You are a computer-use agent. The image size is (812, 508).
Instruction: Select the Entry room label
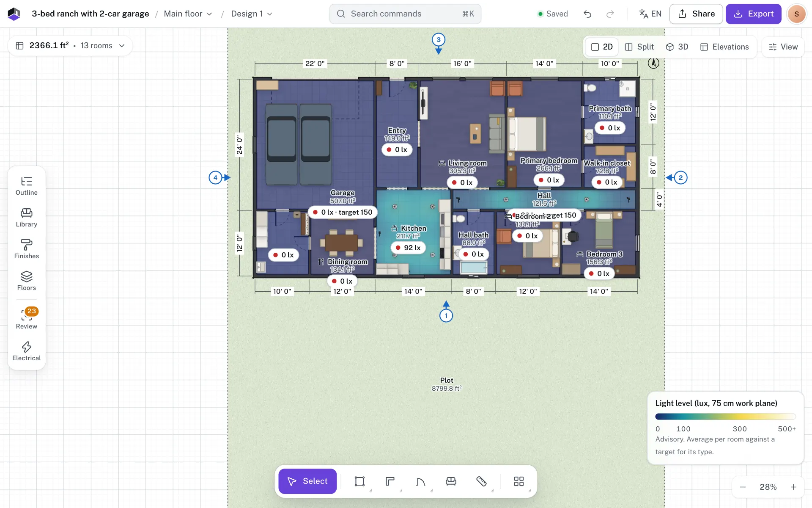click(397, 130)
